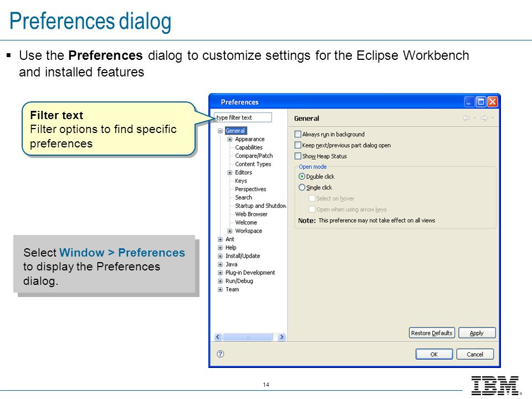Screen dimensions: 532x399
Task: Click the forward navigation arrow in General header
Action: point(484,117)
